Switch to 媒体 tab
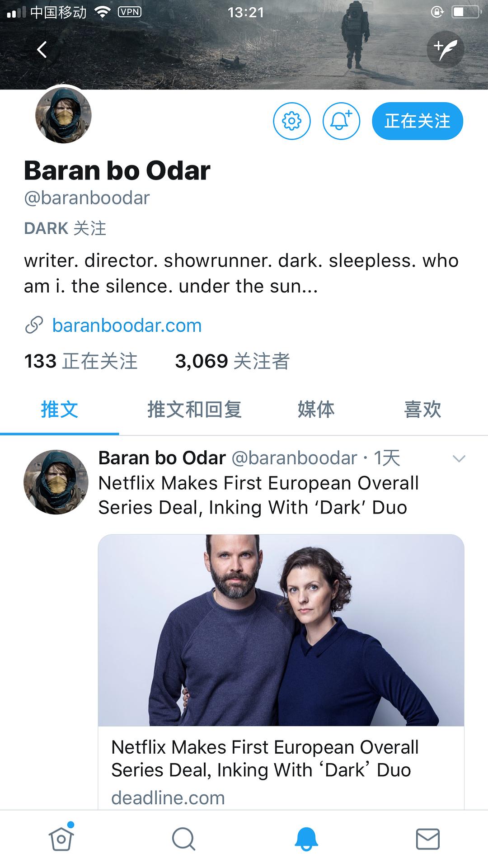 pos(316,410)
